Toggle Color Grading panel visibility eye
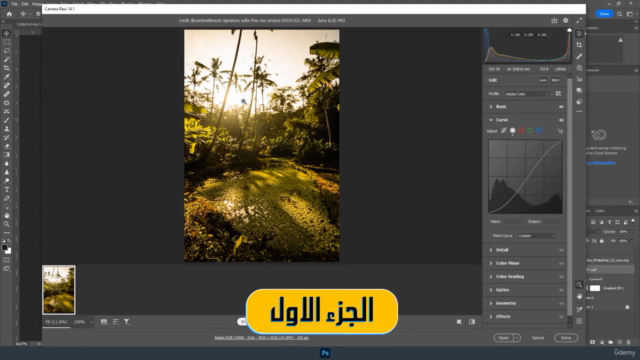640x360 pixels. [x=561, y=277]
